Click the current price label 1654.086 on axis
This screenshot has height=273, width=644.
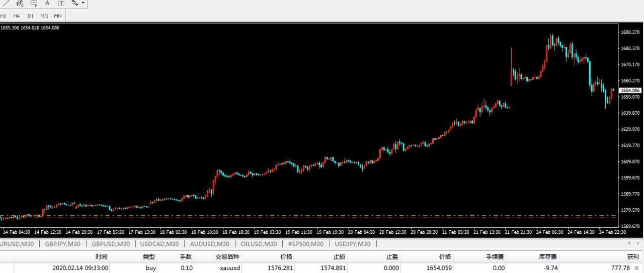click(630, 90)
